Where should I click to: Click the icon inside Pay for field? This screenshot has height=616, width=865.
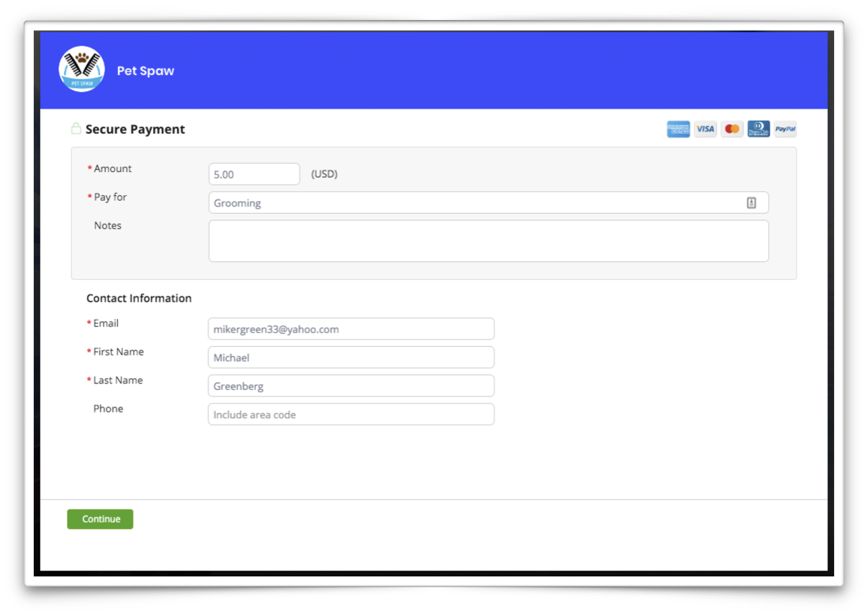coord(751,203)
